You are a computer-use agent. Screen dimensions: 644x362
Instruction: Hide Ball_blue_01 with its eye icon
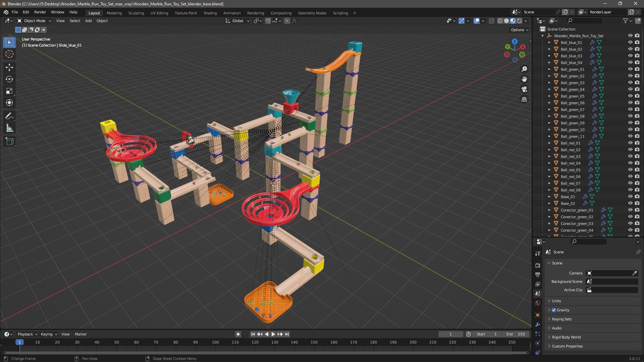pyautogui.click(x=630, y=42)
